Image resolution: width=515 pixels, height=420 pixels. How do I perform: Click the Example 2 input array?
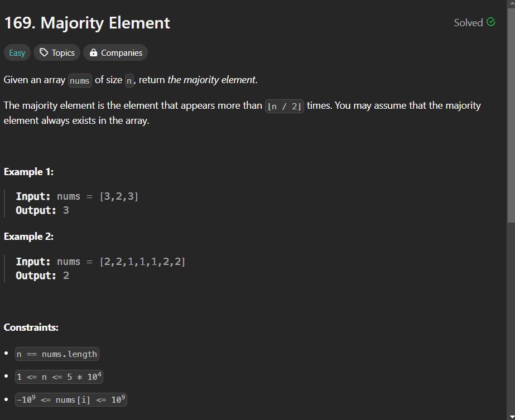(142, 262)
